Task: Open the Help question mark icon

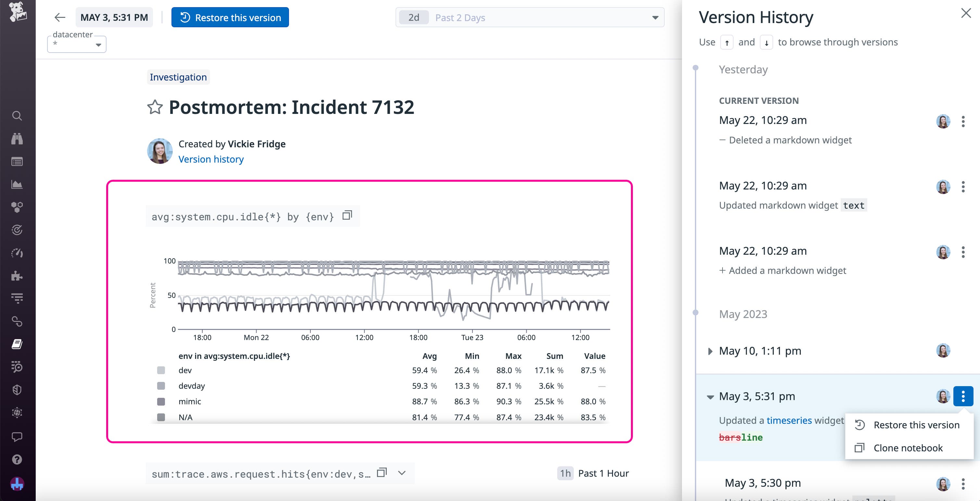Action: (17, 459)
